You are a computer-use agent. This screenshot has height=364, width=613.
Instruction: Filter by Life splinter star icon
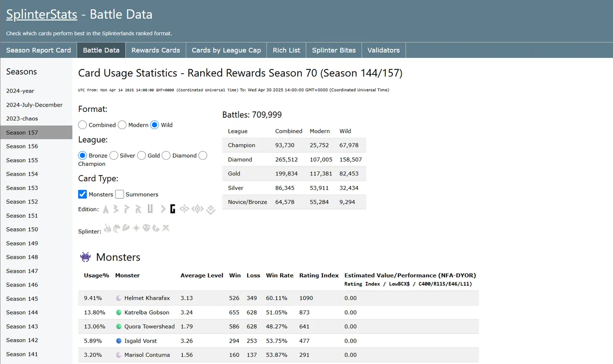click(x=136, y=228)
